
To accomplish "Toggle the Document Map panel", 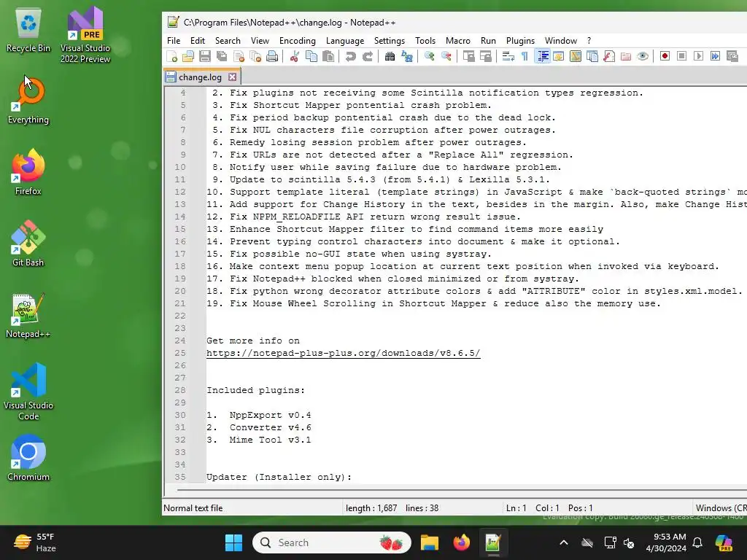I will [576, 57].
